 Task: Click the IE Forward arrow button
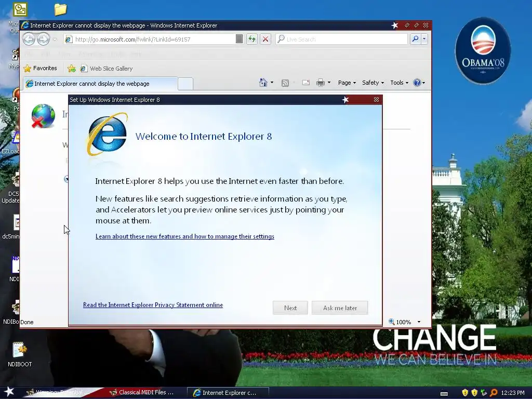coord(43,39)
